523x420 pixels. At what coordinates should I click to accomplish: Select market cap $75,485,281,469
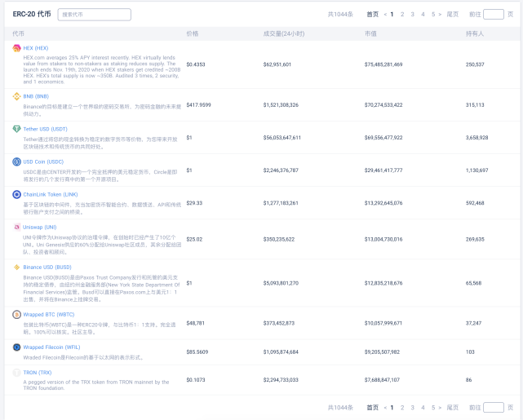click(x=383, y=64)
